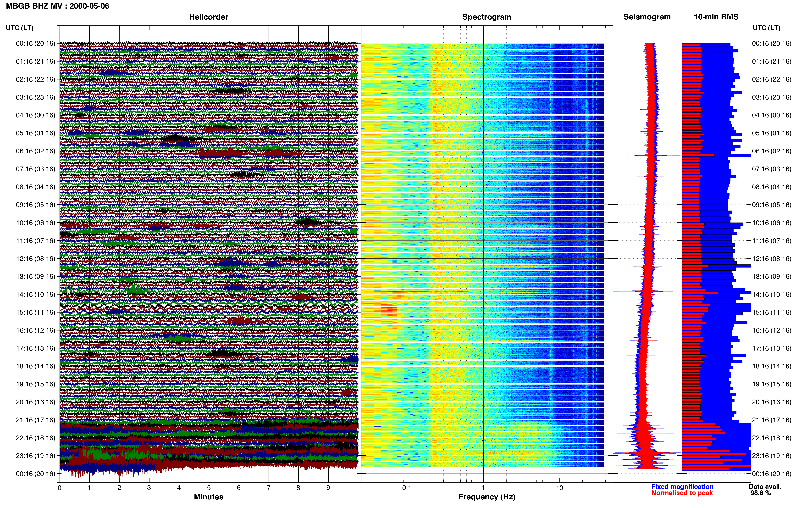Click the left time label 18:16 (14:16)
Image resolution: width=812 pixels, height=508 pixels.
coord(36,366)
